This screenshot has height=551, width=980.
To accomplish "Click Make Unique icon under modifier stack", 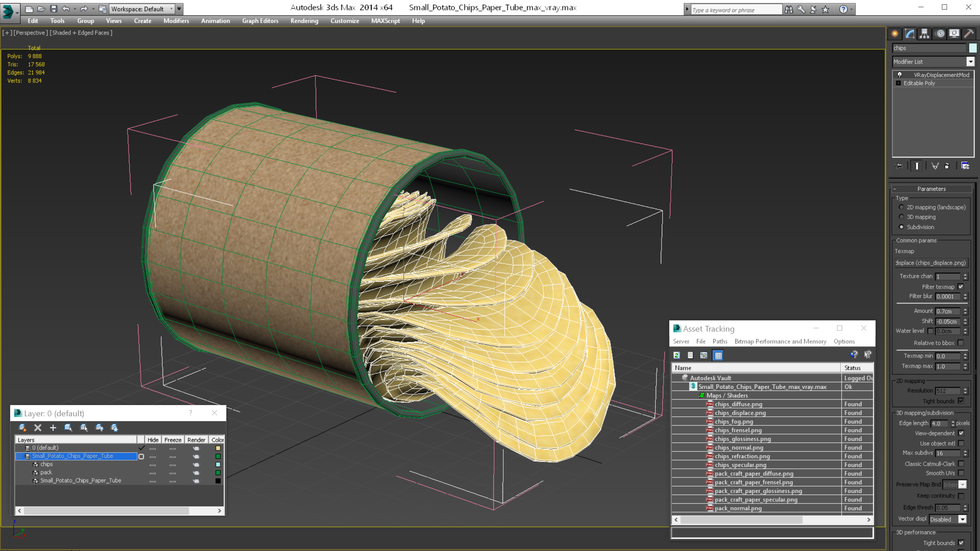I will [x=935, y=166].
